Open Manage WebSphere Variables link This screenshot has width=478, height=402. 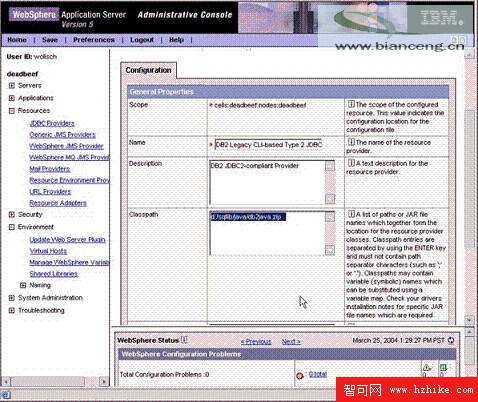[69, 262]
